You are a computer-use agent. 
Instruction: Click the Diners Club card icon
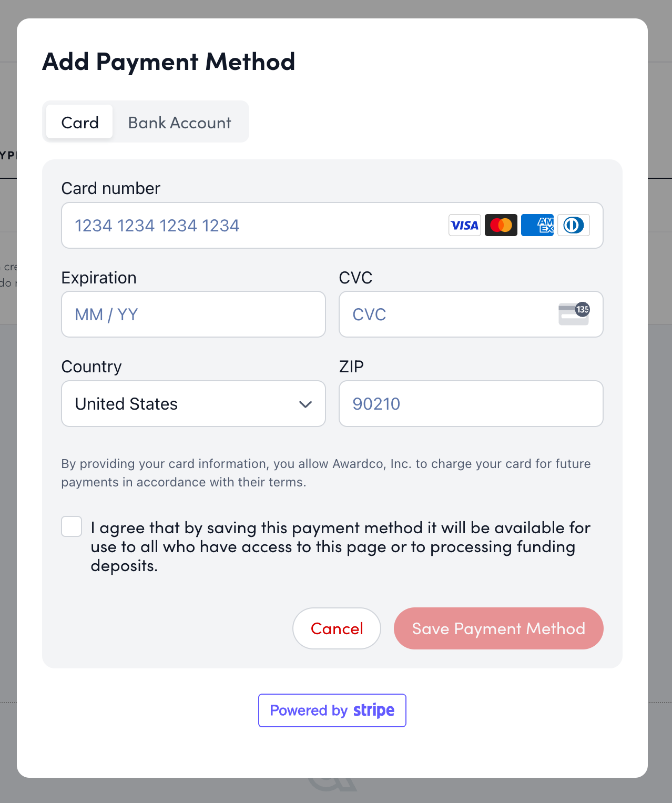573,225
